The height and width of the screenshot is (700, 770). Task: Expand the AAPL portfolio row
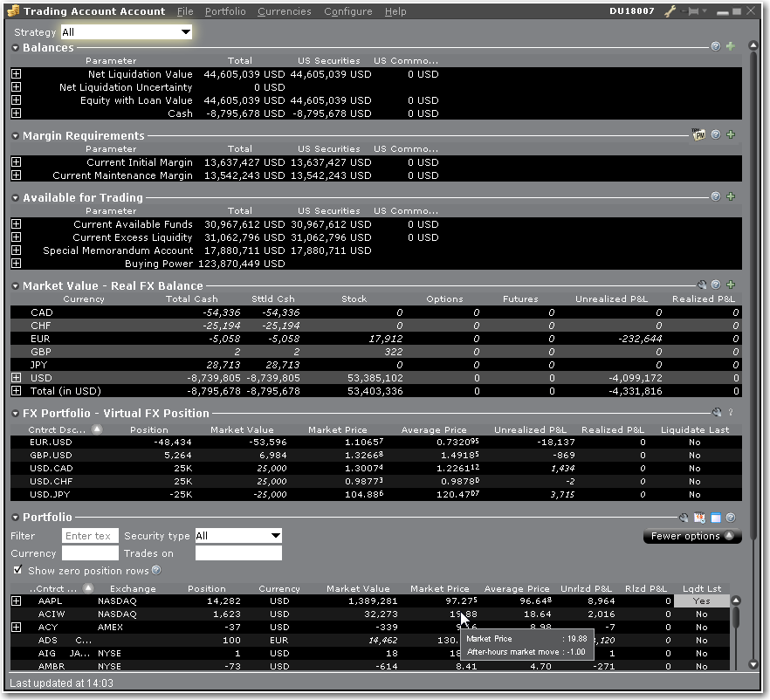[17, 600]
